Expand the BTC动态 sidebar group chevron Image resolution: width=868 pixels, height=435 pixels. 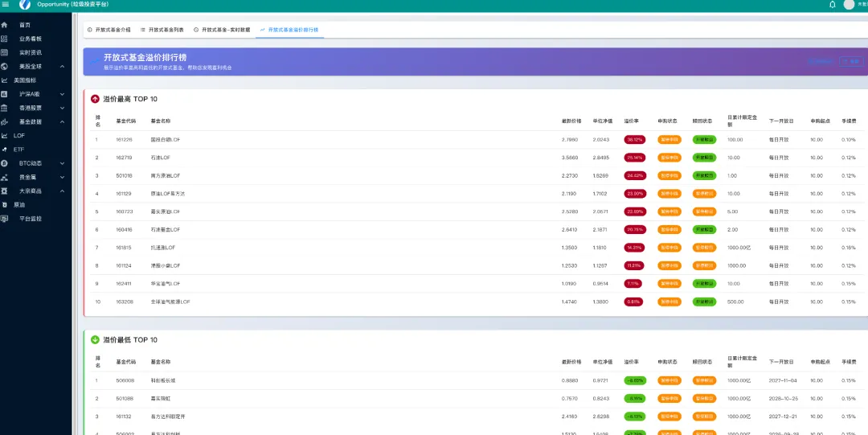point(62,163)
